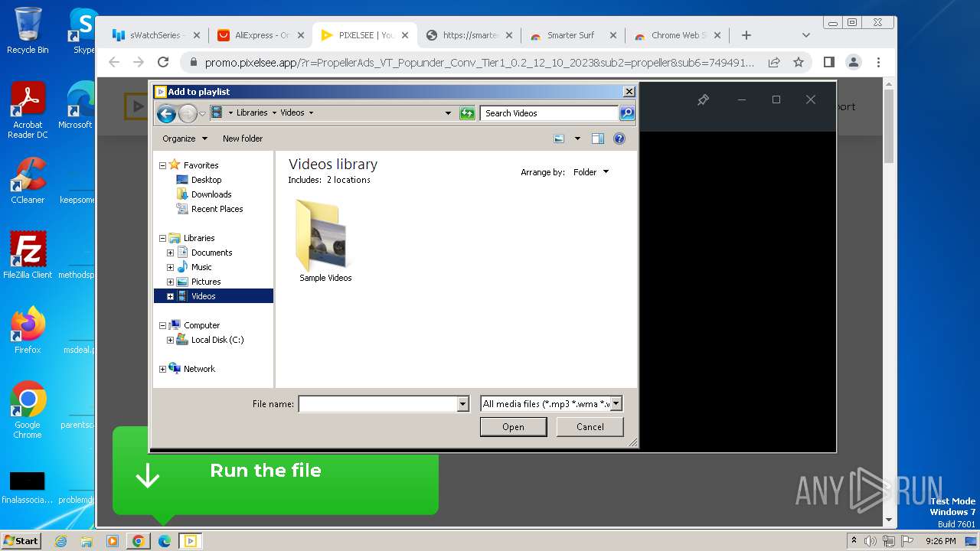Open the address bar path dropdown arrow
The width and height of the screenshot is (980, 551).
click(x=448, y=113)
